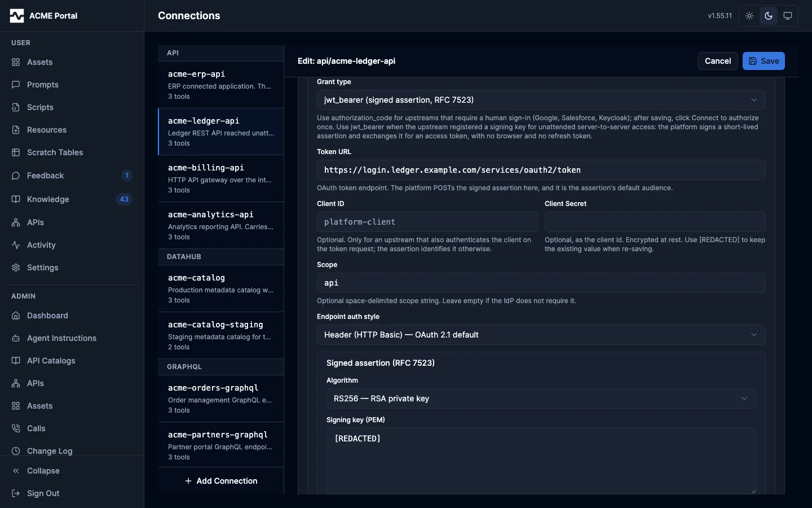Open API Catalogs icon
Image resolution: width=812 pixels, height=508 pixels.
click(x=16, y=361)
